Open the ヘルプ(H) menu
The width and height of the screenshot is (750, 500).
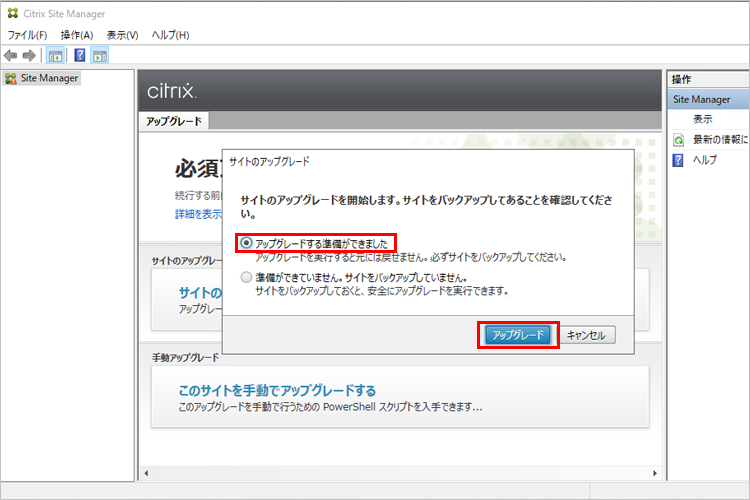(x=170, y=35)
